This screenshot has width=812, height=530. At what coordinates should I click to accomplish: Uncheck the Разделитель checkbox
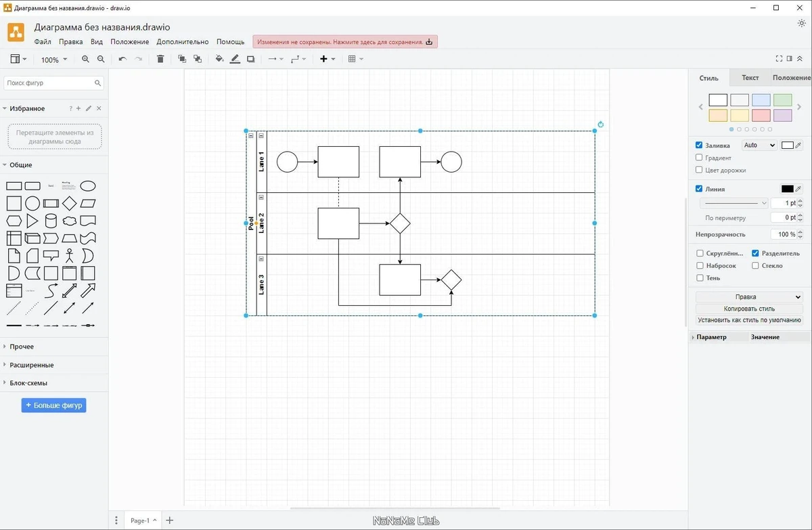tap(756, 253)
